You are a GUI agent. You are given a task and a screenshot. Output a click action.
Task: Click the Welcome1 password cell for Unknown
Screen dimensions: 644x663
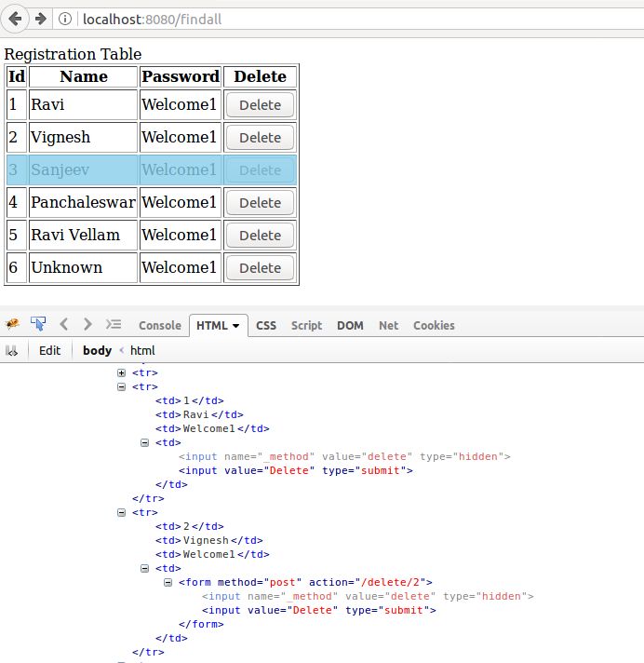(181, 267)
